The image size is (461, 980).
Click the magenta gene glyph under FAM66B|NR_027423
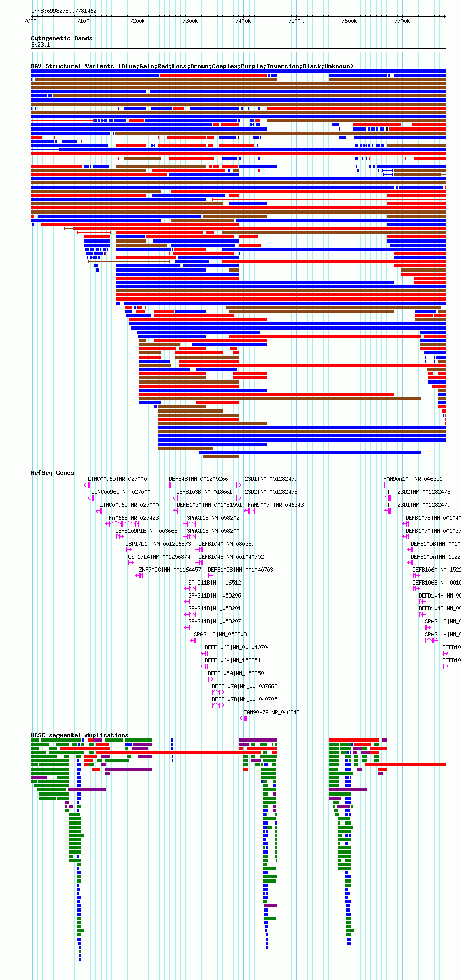123,524
